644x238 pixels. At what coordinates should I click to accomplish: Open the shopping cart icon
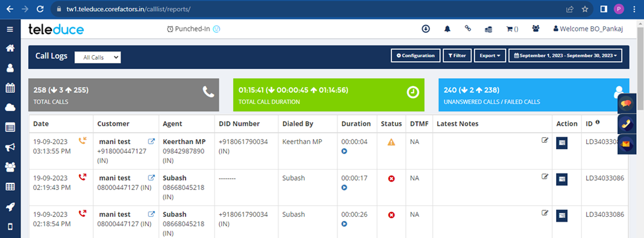click(512, 29)
